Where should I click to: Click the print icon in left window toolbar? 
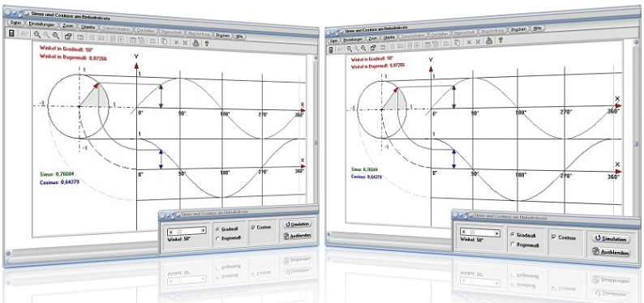(196, 42)
